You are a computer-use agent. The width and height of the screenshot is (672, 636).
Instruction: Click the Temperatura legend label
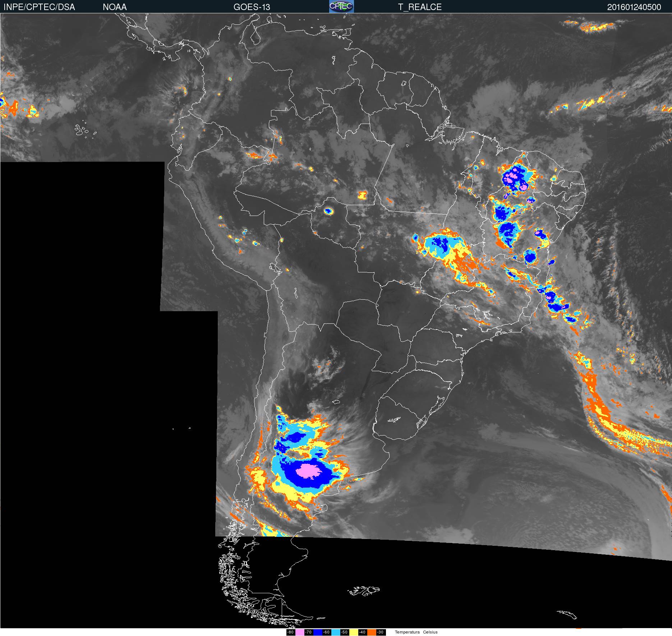tap(407, 632)
